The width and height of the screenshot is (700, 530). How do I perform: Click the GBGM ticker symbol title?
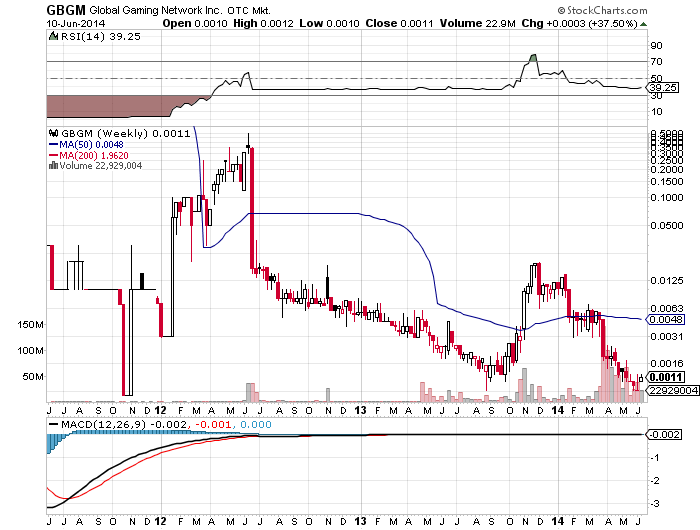(x=66, y=10)
